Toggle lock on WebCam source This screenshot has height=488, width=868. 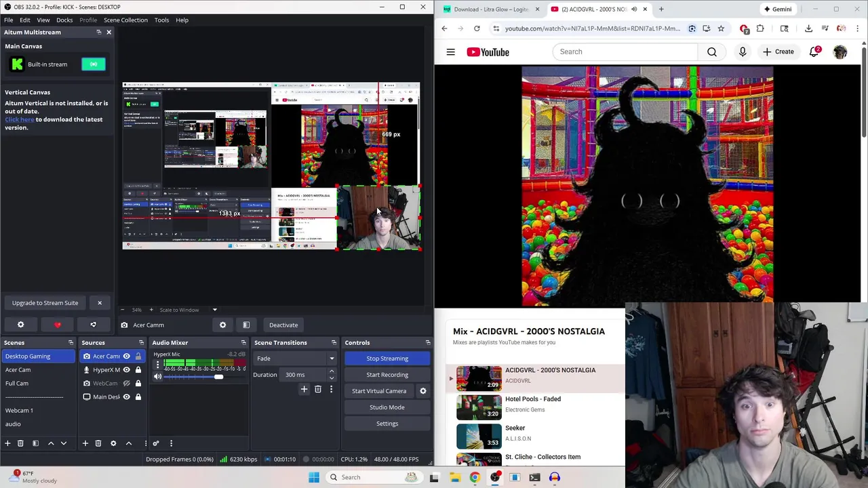(138, 383)
